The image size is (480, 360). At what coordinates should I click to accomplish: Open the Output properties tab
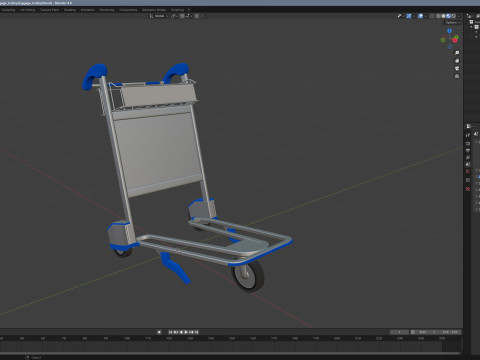point(468,151)
